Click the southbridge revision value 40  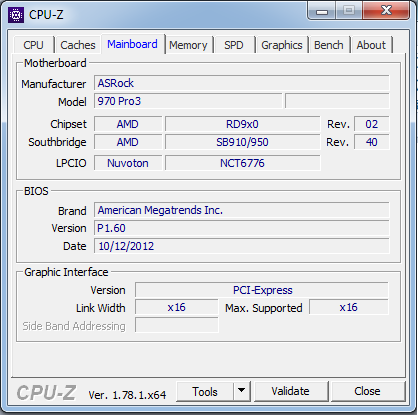[371, 142]
